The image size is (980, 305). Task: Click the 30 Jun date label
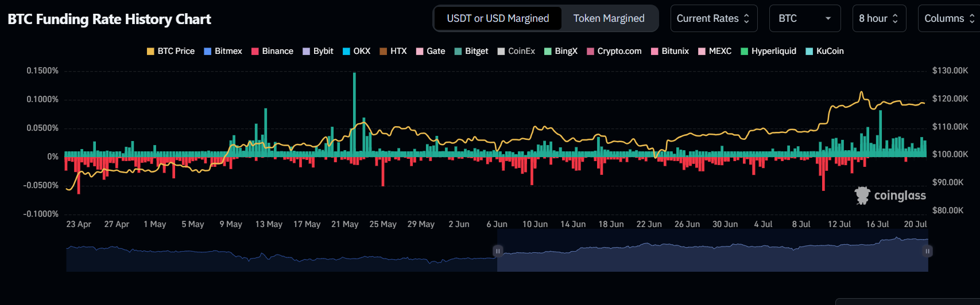(725, 224)
